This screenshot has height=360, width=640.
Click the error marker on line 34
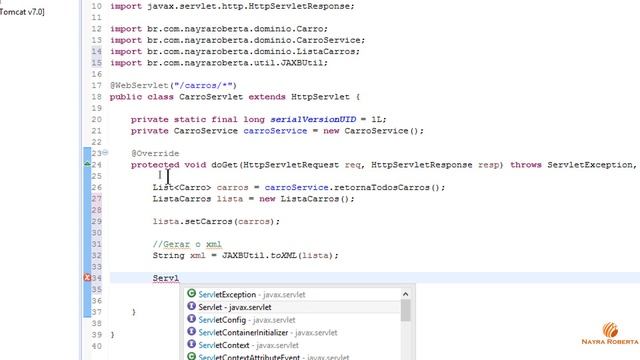pos(87,278)
